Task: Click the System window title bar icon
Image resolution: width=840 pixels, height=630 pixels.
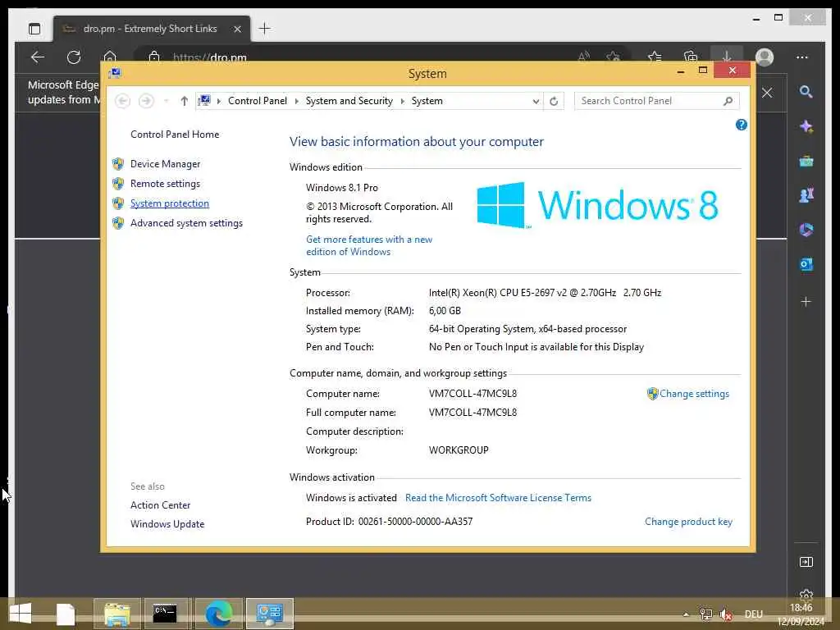Action: [x=115, y=73]
